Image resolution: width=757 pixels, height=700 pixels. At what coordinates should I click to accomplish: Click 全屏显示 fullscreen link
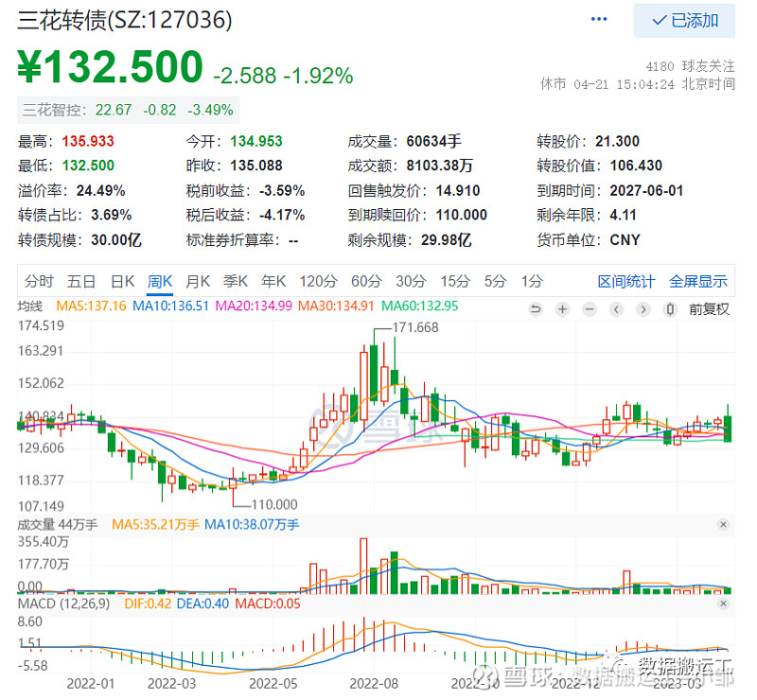pyautogui.click(x=698, y=281)
